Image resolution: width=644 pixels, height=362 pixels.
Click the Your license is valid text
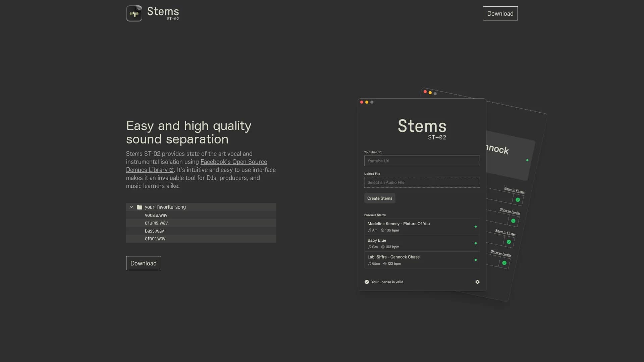(387, 282)
